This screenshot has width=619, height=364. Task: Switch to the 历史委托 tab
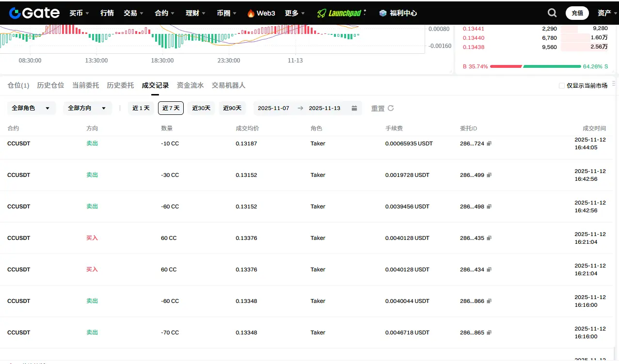click(120, 85)
